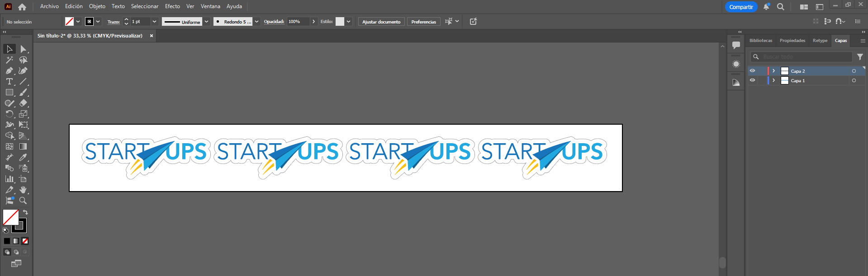Select the Pen tool
868x276 pixels.
coord(9,70)
